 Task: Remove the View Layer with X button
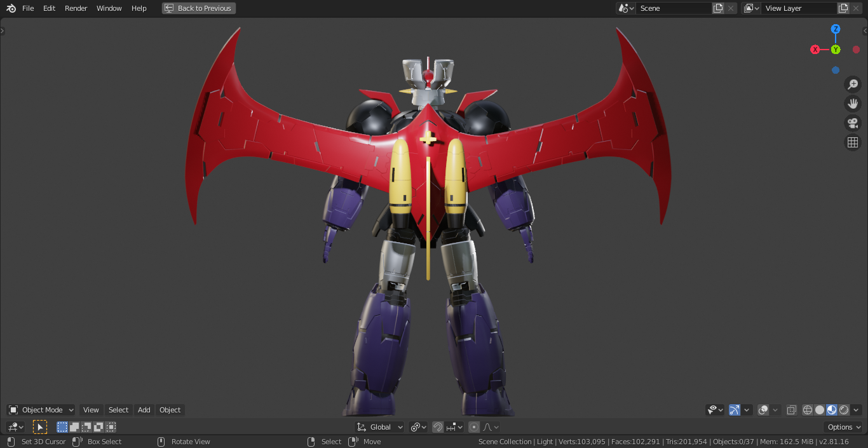pos(856,8)
